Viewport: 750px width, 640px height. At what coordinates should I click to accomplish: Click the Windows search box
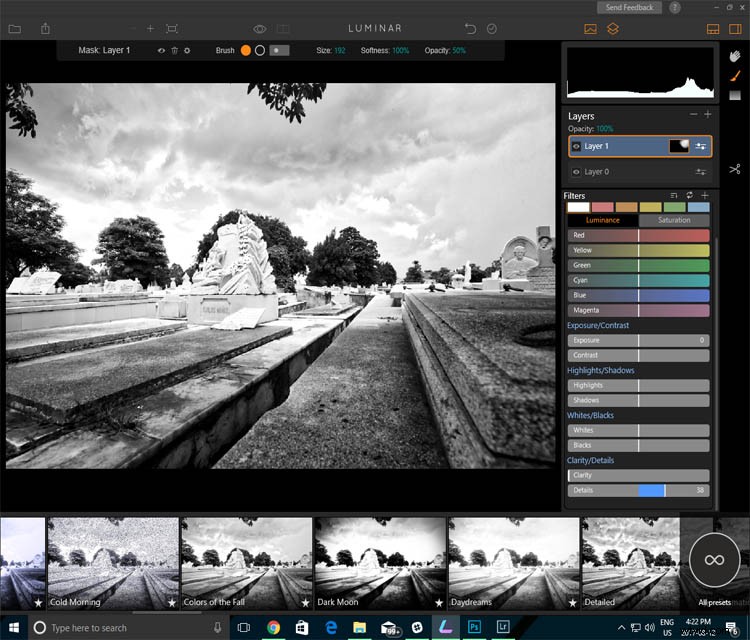(128, 628)
